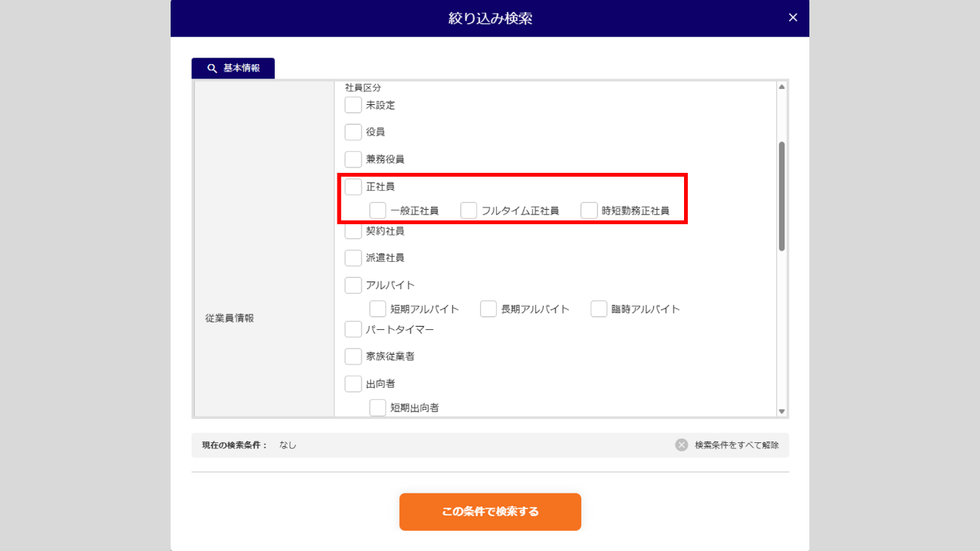Viewport: 980px width, 551px height.
Task: Check the 契約社員 checkbox
Action: (x=353, y=231)
